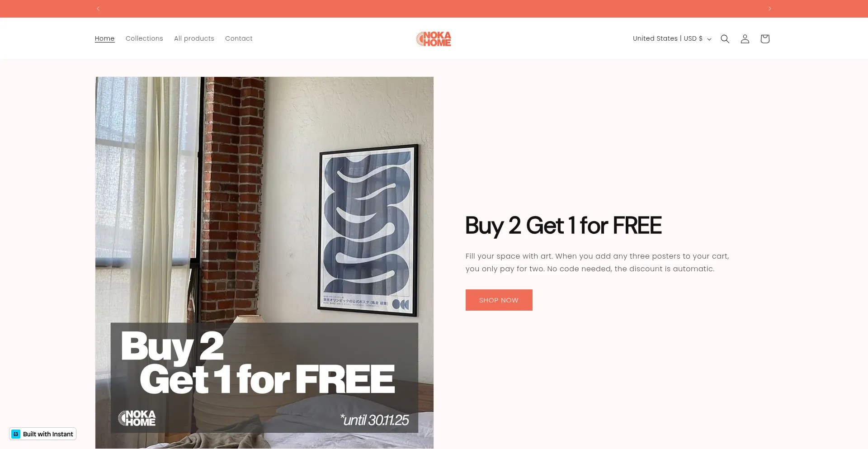Show next announcement with right arrow

[x=769, y=9]
